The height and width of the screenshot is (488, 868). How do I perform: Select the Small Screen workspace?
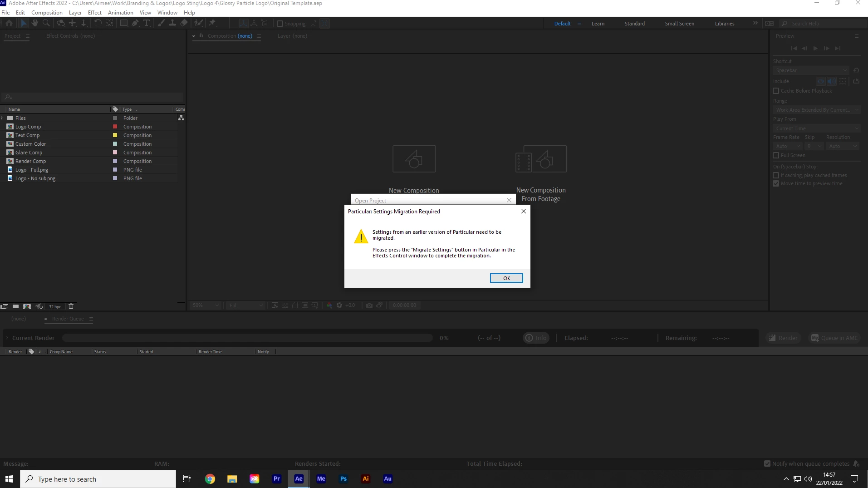point(679,24)
